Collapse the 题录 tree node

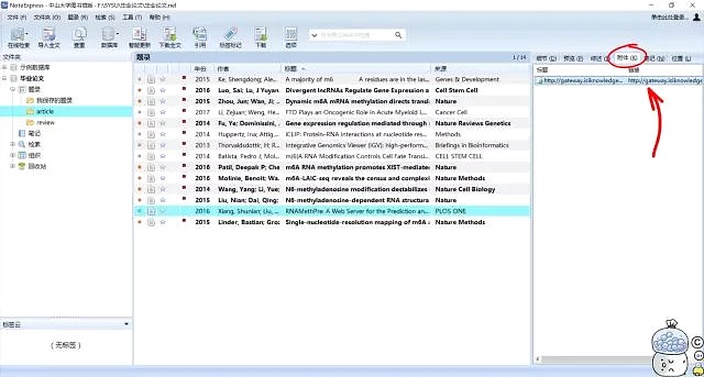13,89
